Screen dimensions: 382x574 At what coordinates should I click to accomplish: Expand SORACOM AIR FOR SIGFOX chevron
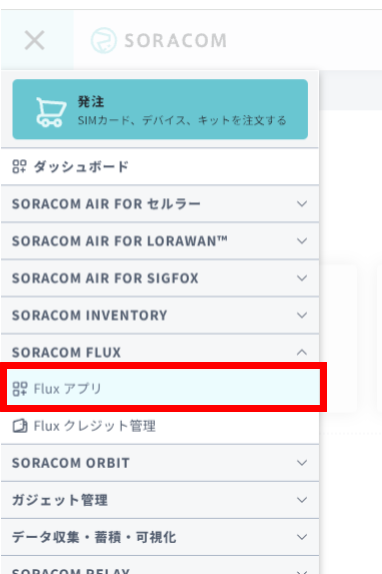[x=302, y=278]
